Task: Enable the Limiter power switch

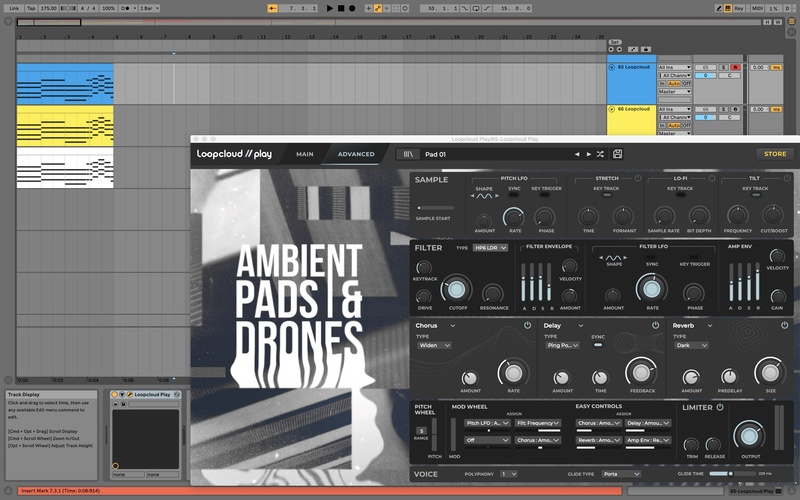Action: [719, 407]
